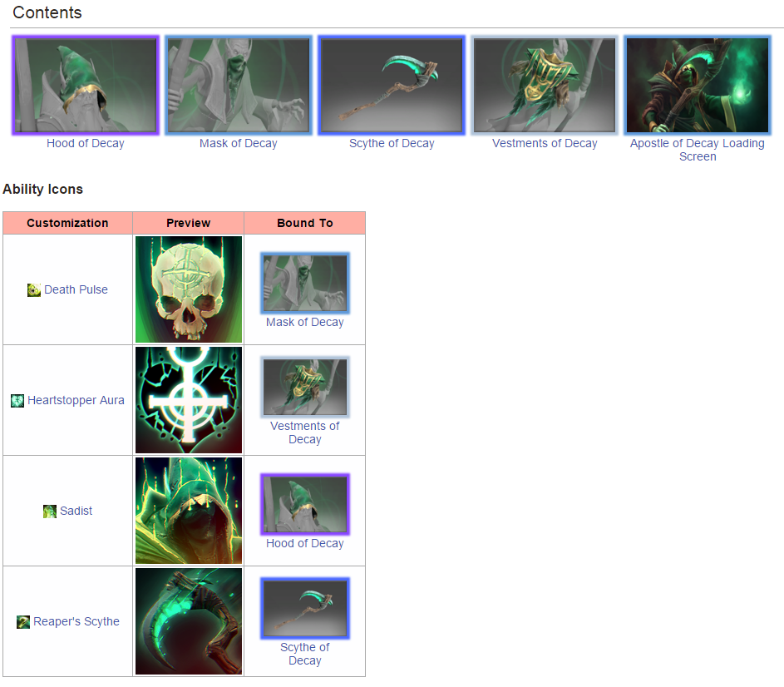Open the Sadist hooded figure preview image
784x687 pixels.
click(189, 511)
